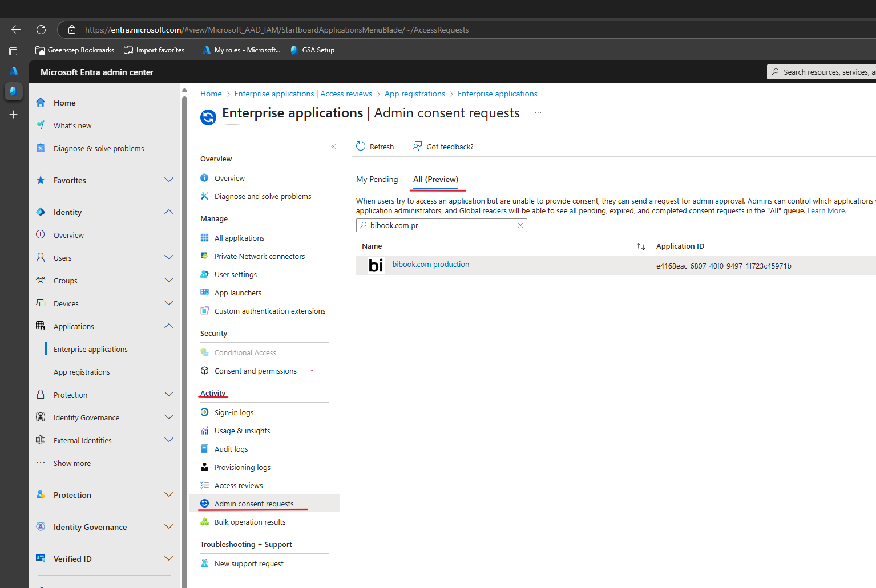Click the Verified ID icon
The width and height of the screenshot is (876, 588).
pyautogui.click(x=41, y=559)
